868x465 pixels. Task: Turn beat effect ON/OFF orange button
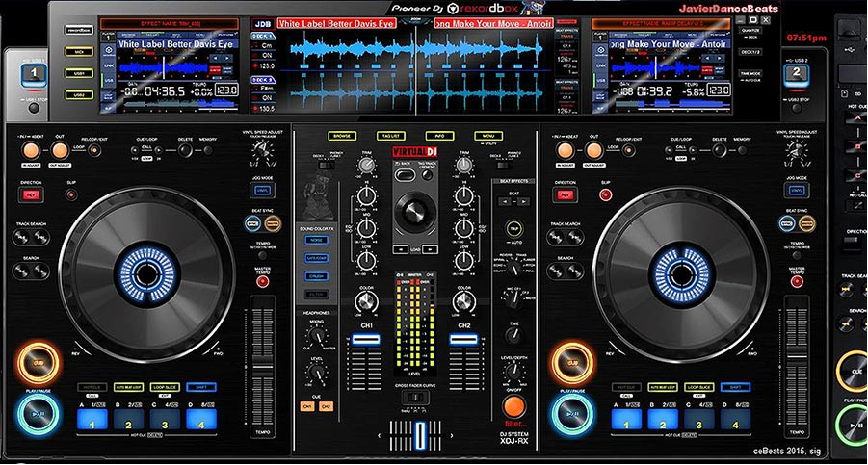[x=513, y=406]
